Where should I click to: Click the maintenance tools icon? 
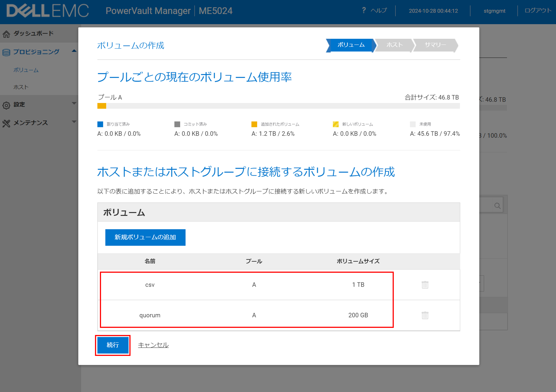click(x=6, y=123)
